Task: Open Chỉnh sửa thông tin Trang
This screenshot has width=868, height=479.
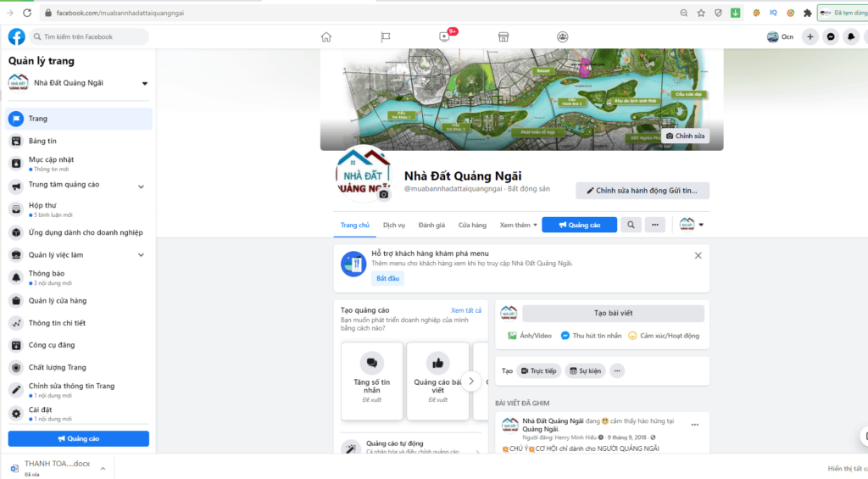Action: (x=79, y=390)
